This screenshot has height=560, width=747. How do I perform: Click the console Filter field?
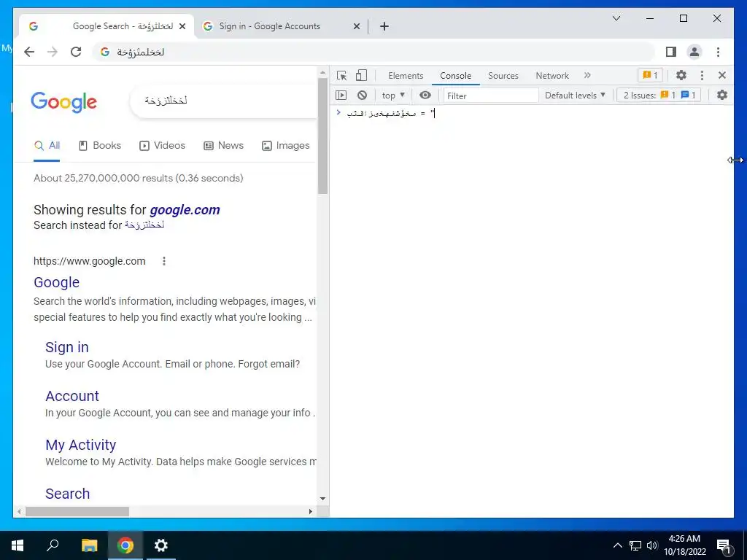[x=491, y=96]
